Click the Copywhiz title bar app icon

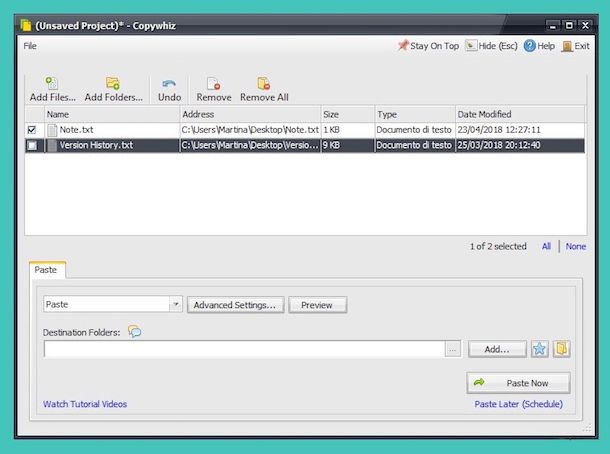(x=26, y=25)
